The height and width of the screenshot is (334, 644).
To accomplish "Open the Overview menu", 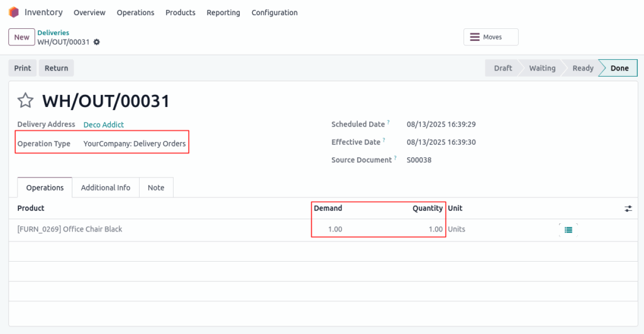I will click(x=89, y=13).
